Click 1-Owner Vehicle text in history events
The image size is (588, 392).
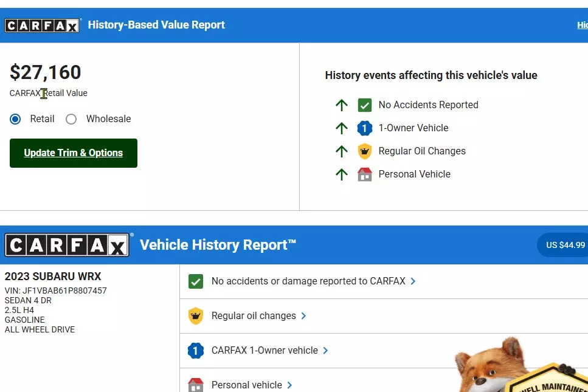click(413, 128)
